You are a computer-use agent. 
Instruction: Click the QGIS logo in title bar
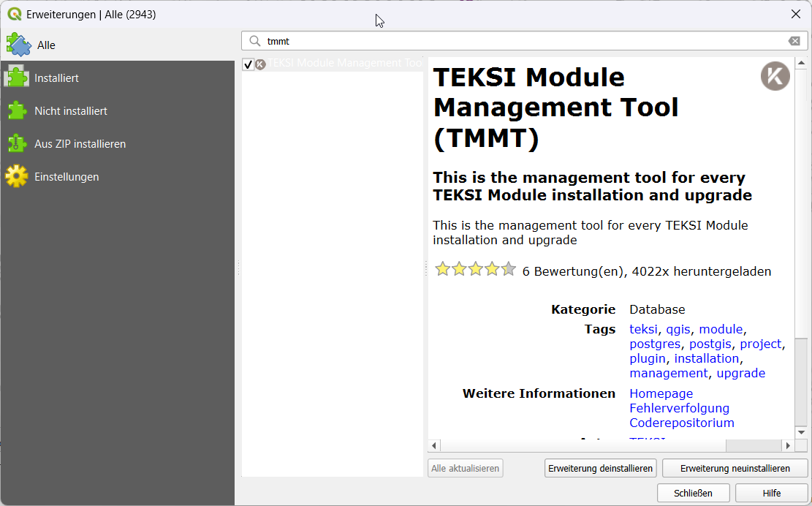tap(14, 14)
